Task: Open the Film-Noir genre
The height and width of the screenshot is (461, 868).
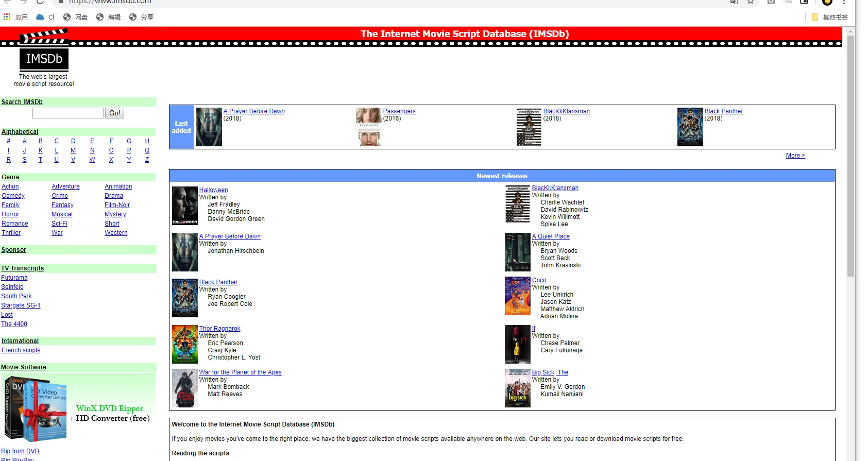Action: point(117,205)
